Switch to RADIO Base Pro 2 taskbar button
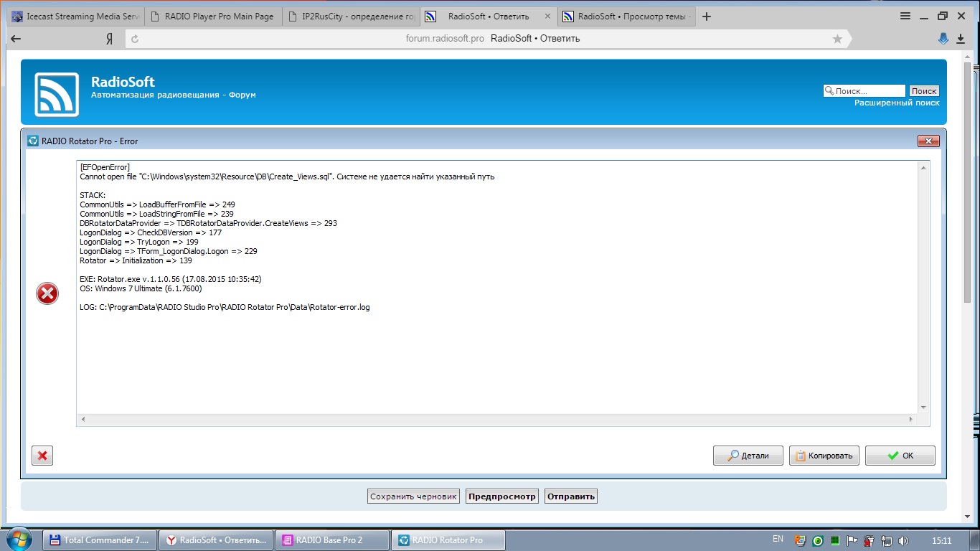The width and height of the screenshot is (980, 551). pyautogui.click(x=332, y=540)
